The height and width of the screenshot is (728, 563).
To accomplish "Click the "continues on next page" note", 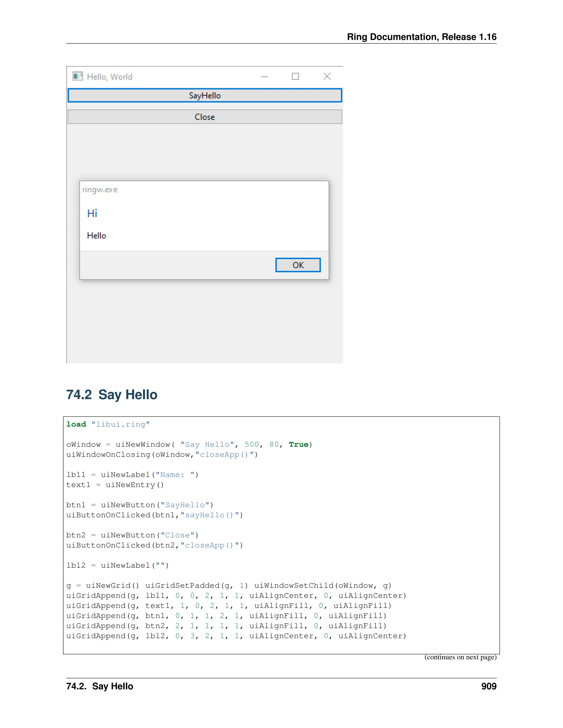I will click(x=460, y=657).
